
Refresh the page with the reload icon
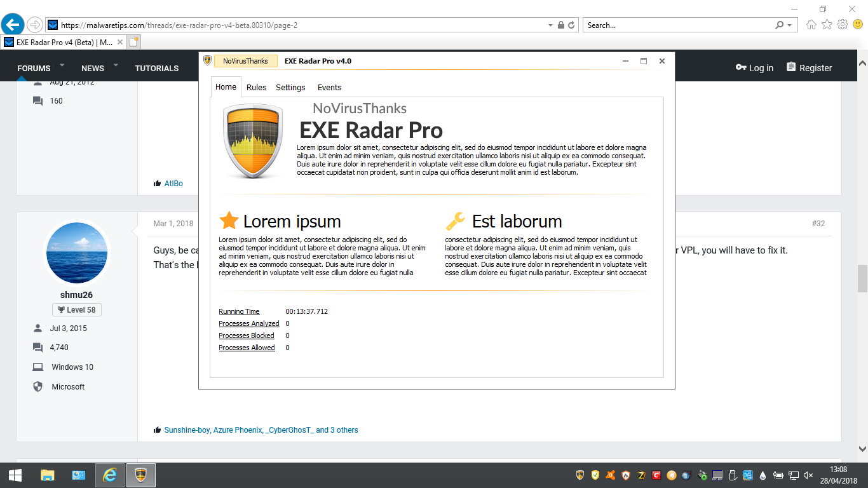coord(571,25)
